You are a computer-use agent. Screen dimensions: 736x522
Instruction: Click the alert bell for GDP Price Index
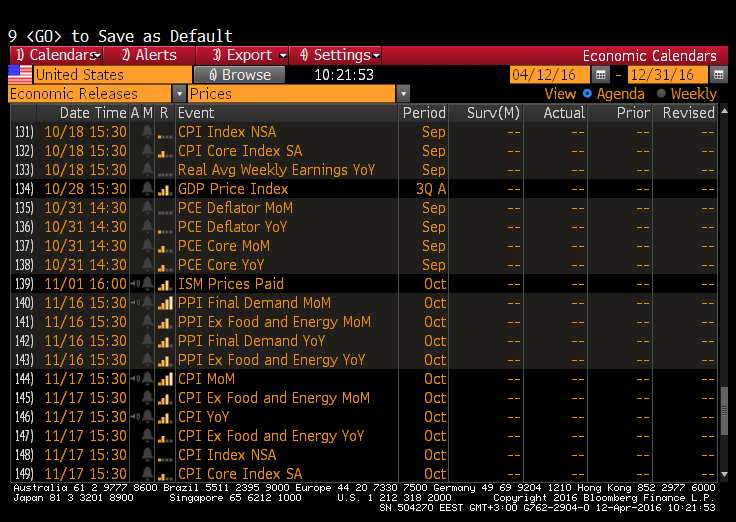[147, 189]
